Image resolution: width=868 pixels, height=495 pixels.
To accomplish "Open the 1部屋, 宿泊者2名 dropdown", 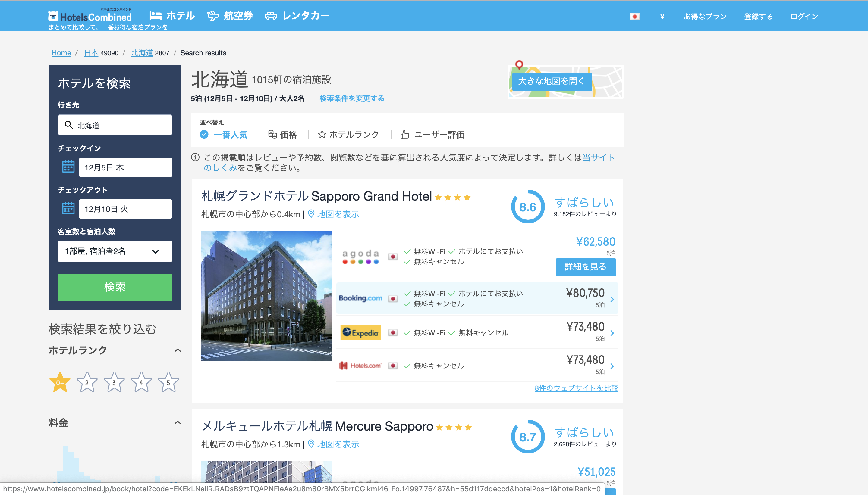I will click(x=115, y=251).
